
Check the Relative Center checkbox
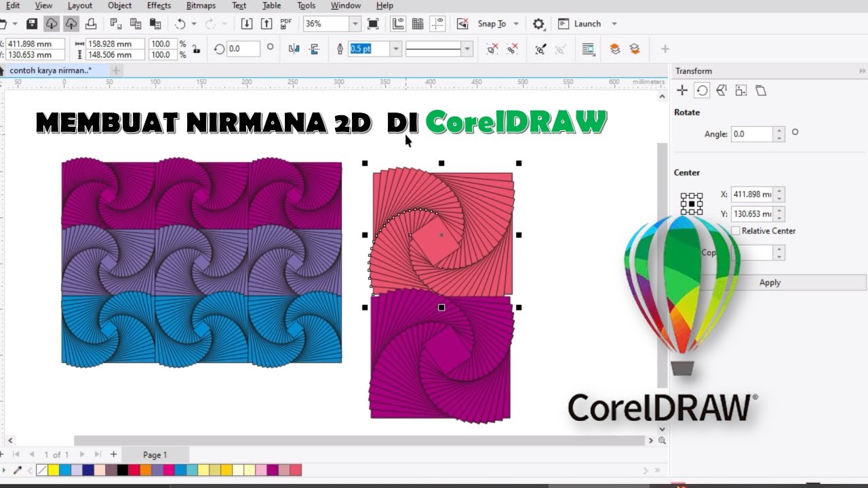[736, 230]
